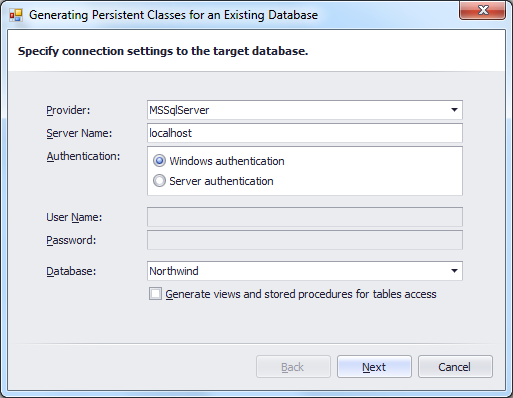This screenshot has width=513, height=398.
Task: Select Server authentication radio button
Action: pos(159,181)
